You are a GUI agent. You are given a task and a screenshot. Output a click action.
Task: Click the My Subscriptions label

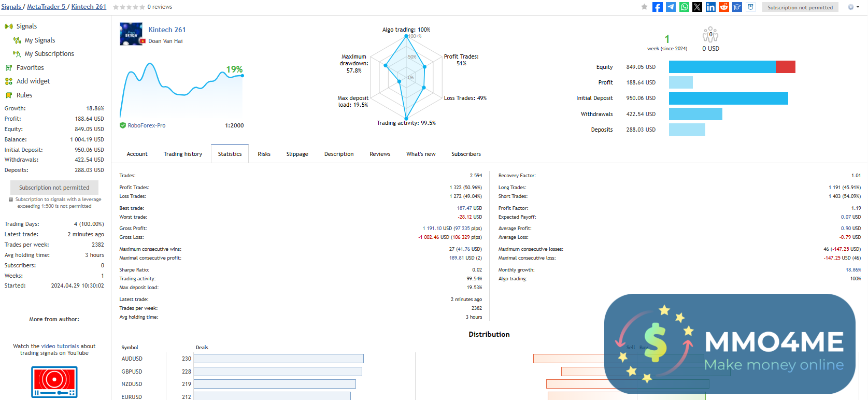49,54
